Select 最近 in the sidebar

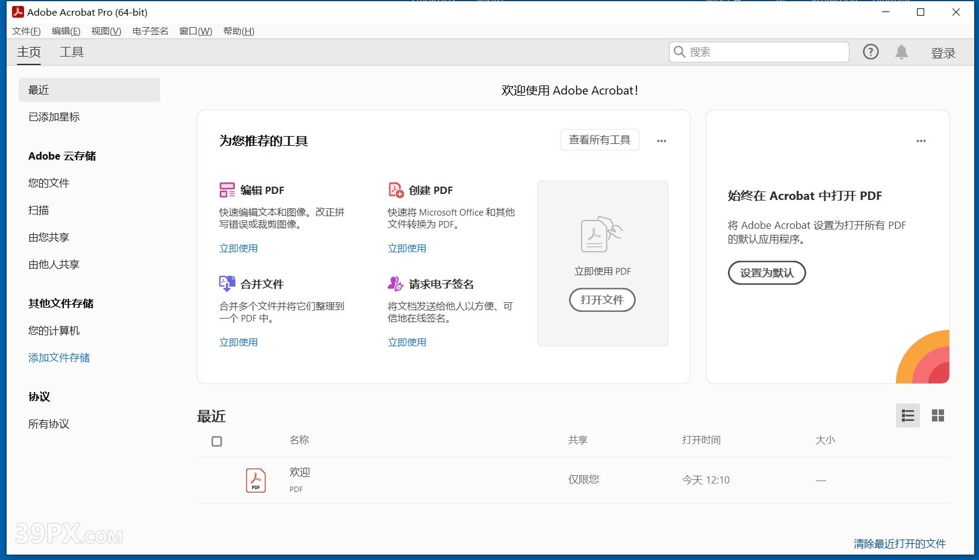pyautogui.click(x=89, y=90)
